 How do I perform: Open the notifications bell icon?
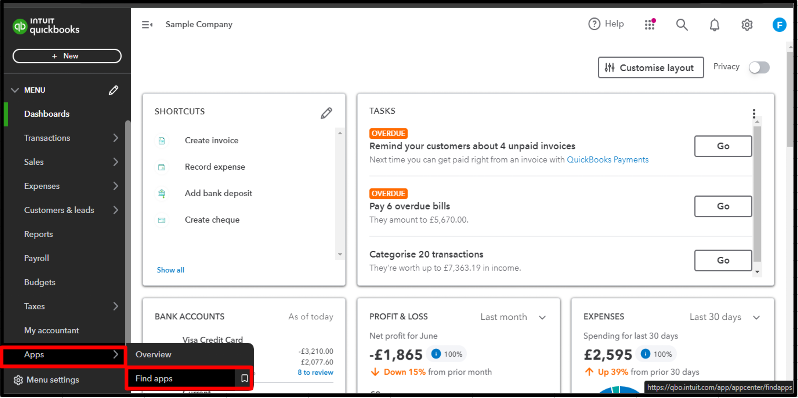(x=715, y=24)
